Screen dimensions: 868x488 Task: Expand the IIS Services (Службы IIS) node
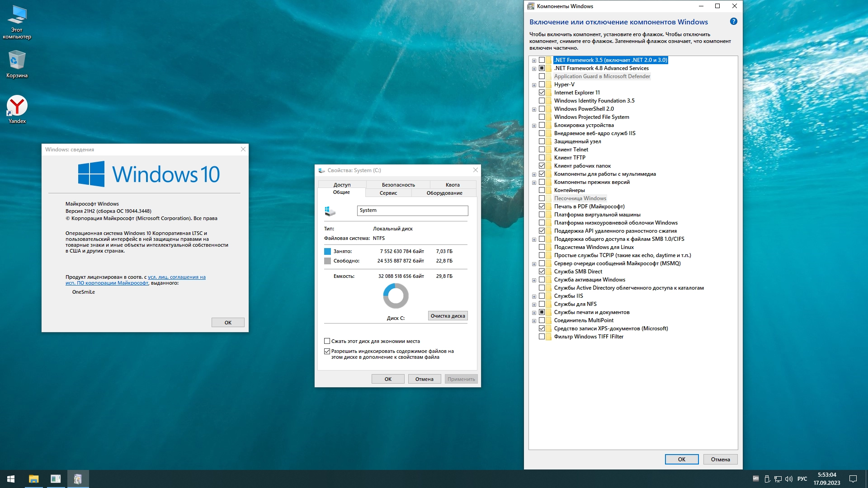(534, 296)
